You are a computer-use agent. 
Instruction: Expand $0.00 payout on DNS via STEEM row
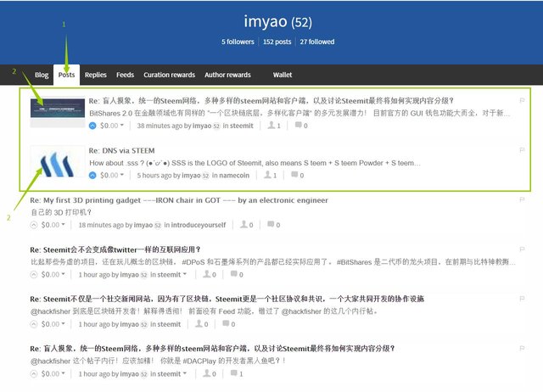tap(112, 176)
